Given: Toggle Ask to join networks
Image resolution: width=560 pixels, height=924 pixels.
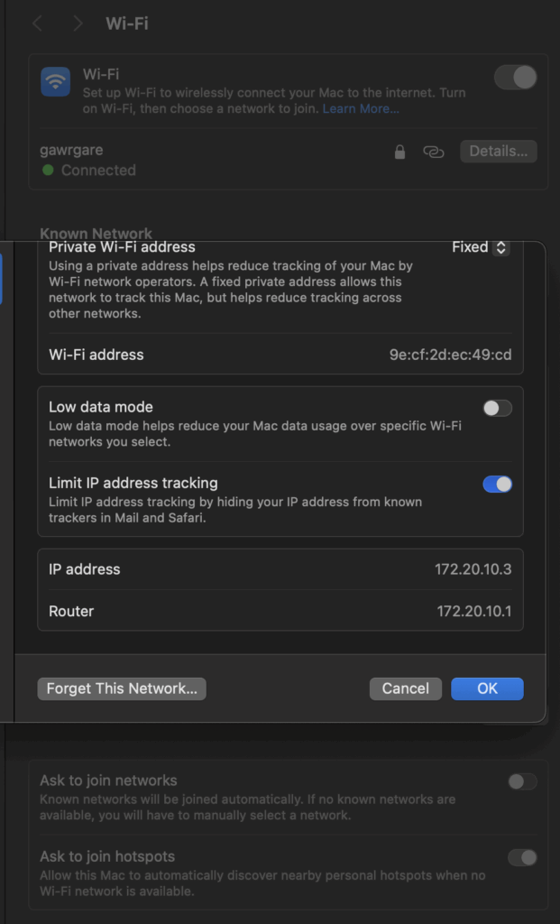Looking at the screenshot, I should (522, 781).
